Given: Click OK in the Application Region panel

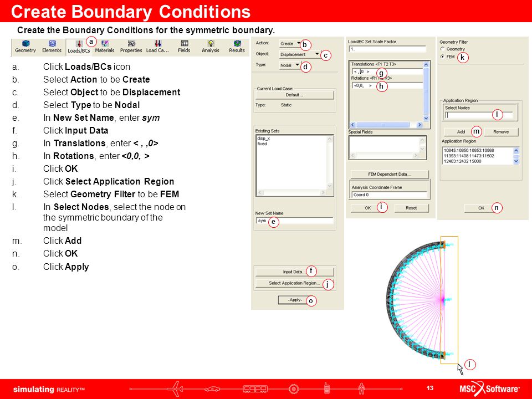Looking at the screenshot, I should click(x=481, y=208).
